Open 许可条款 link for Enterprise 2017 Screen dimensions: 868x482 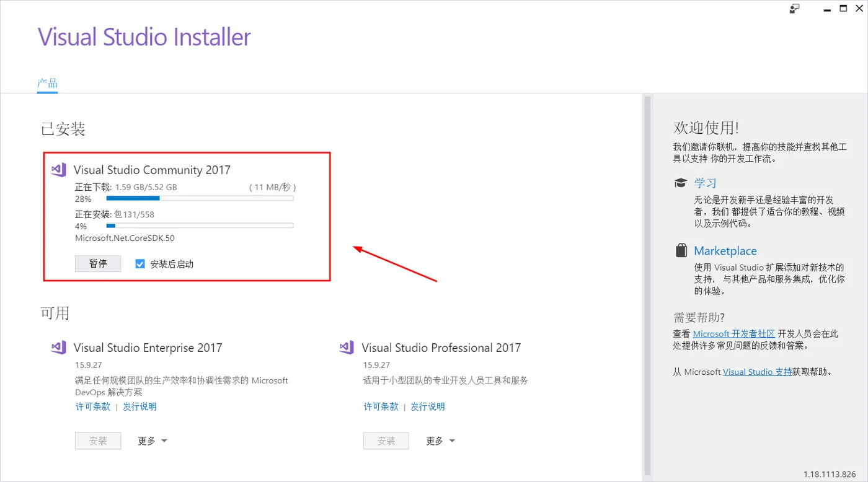click(93, 406)
